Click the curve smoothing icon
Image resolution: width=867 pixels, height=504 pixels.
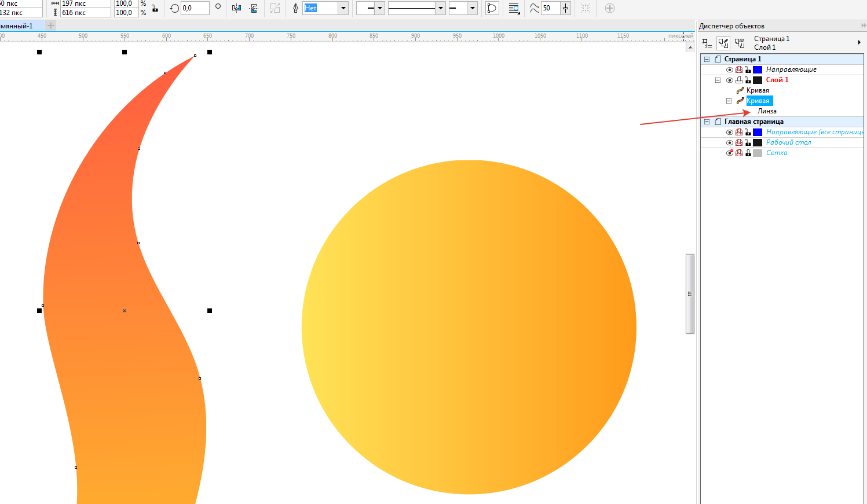(534, 8)
